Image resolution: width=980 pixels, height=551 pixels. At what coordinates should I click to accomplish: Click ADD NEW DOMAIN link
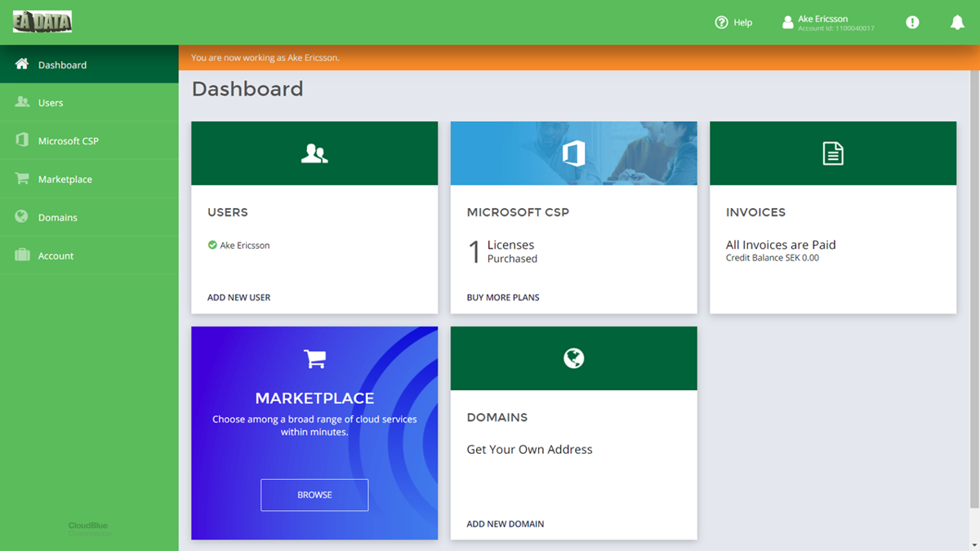pos(506,524)
